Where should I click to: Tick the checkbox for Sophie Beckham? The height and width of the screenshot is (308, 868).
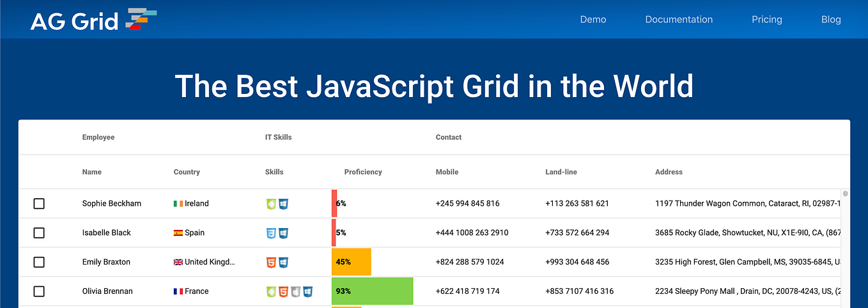coord(39,203)
